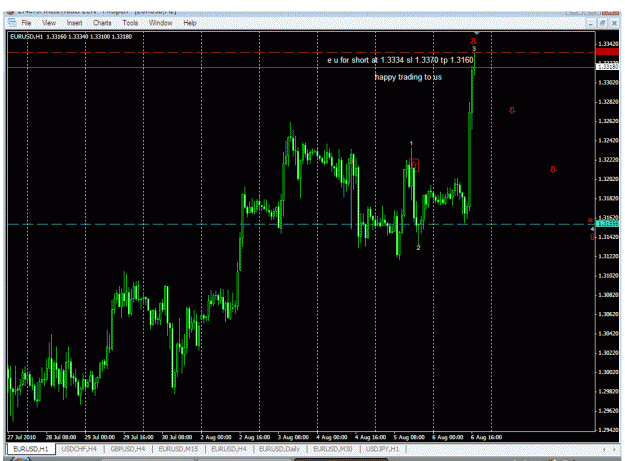Click the '5 Aug 08:00' time label

click(x=409, y=437)
